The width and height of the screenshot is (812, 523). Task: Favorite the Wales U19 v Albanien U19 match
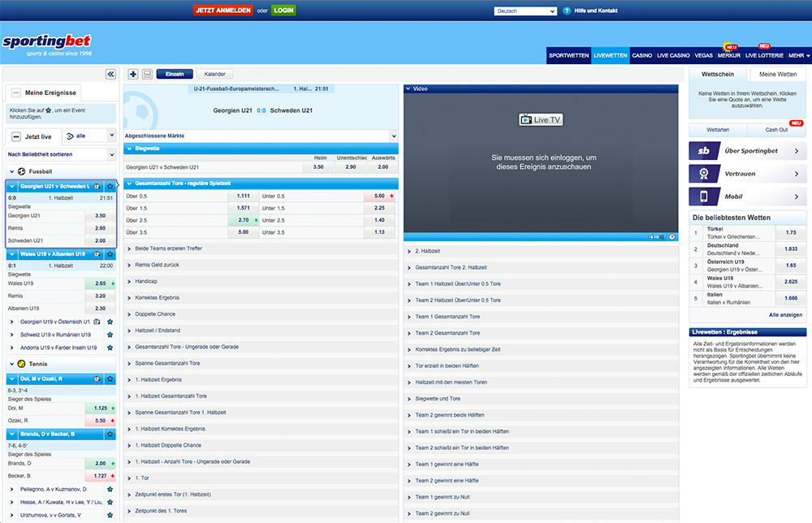(110, 254)
